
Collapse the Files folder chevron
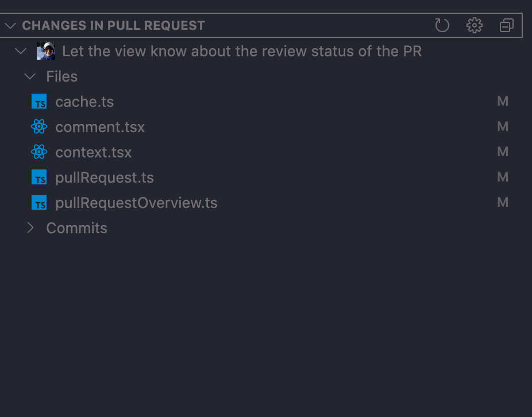coord(30,76)
